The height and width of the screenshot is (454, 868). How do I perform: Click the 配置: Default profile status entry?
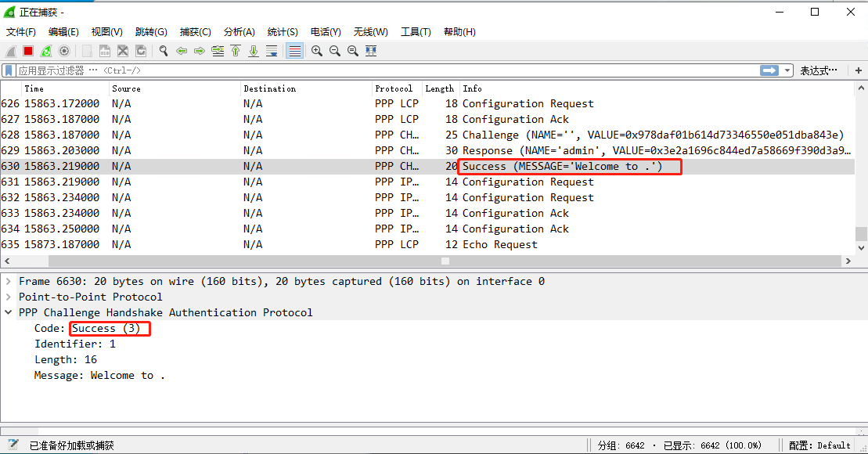point(819,445)
